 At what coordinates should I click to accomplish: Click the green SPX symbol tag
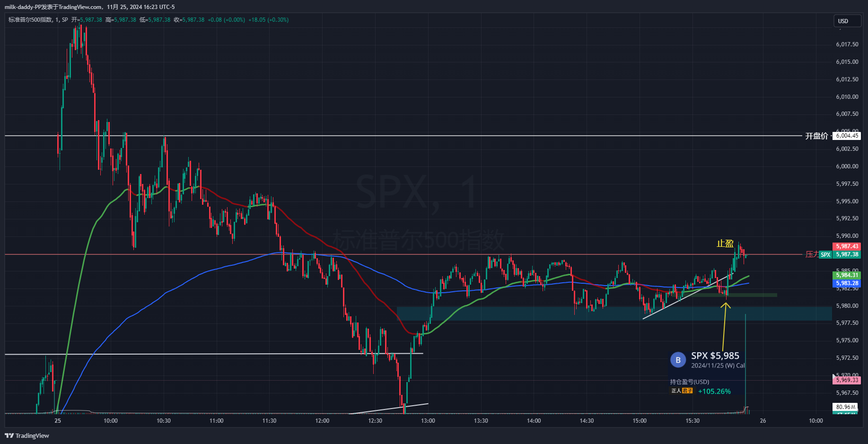(x=825, y=255)
